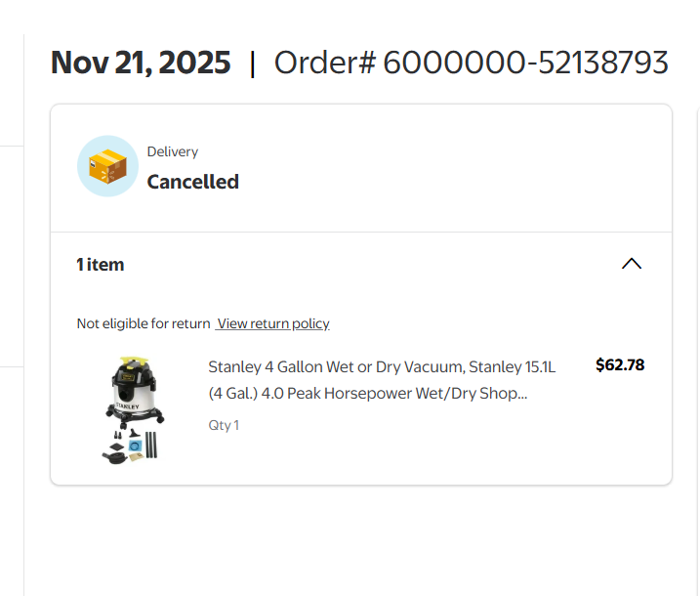Screen dimensions: 700x596
Task: Click the order number 6000000-52138793
Action: click(525, 63)
